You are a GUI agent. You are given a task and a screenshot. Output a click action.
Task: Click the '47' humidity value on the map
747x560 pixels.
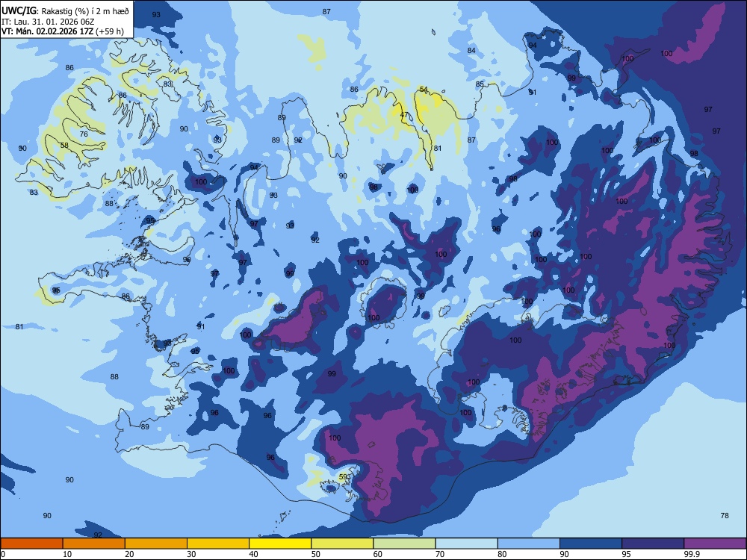(404, 115)
